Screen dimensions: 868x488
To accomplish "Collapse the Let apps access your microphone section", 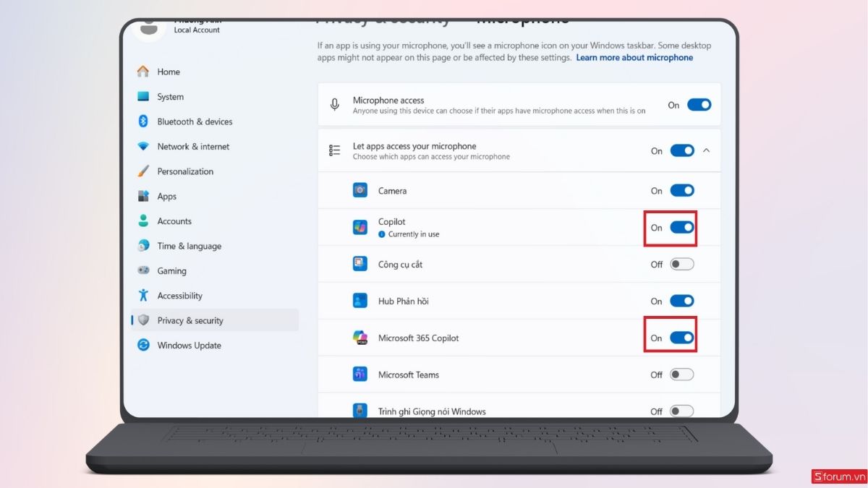I will pyautogui.click(x=707, y=150).
